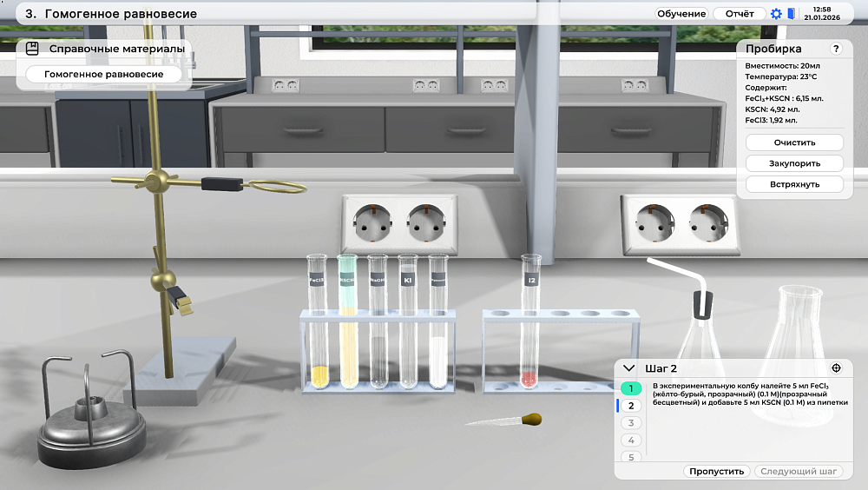868x490 pixels.
Task: Open the Отчёт tab
Action: tap(740, 14)
